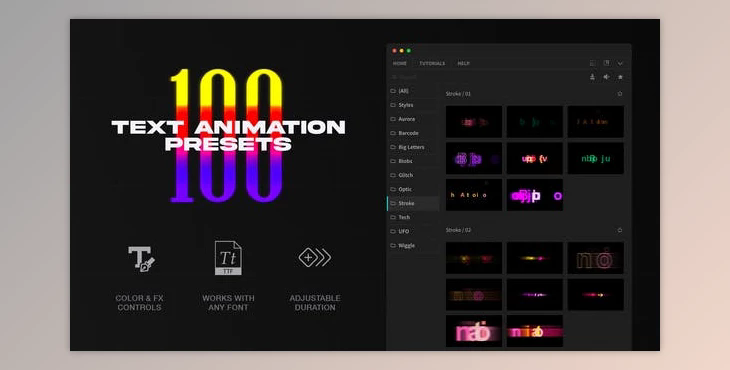Select the blurred pink preset in Stroke / 01
730x370 pixels.
[x=474, y=121]
